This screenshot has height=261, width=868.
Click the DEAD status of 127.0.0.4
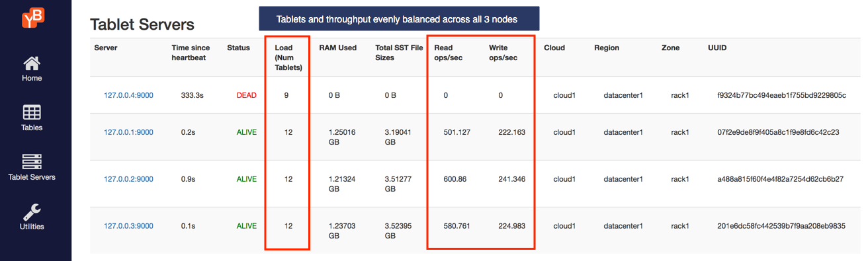[x=246, y=95]
